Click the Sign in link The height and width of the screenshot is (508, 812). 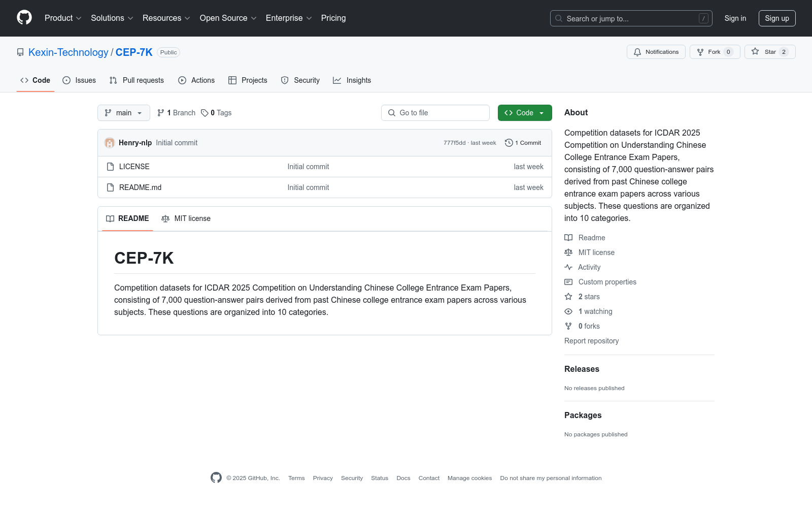click(x=735, y=18)
